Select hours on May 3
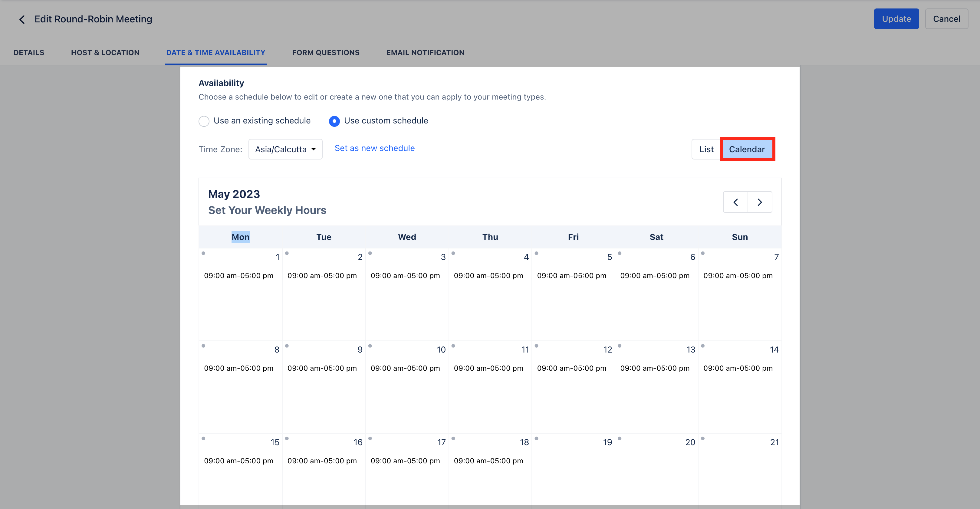980x509 pixels. 405,275
